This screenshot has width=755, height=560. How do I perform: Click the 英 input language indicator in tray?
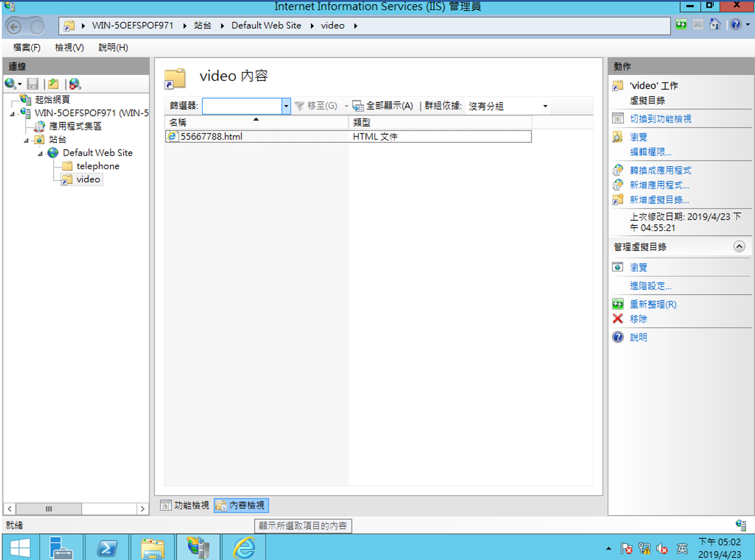pyautogui.click(x=682, y=548)
